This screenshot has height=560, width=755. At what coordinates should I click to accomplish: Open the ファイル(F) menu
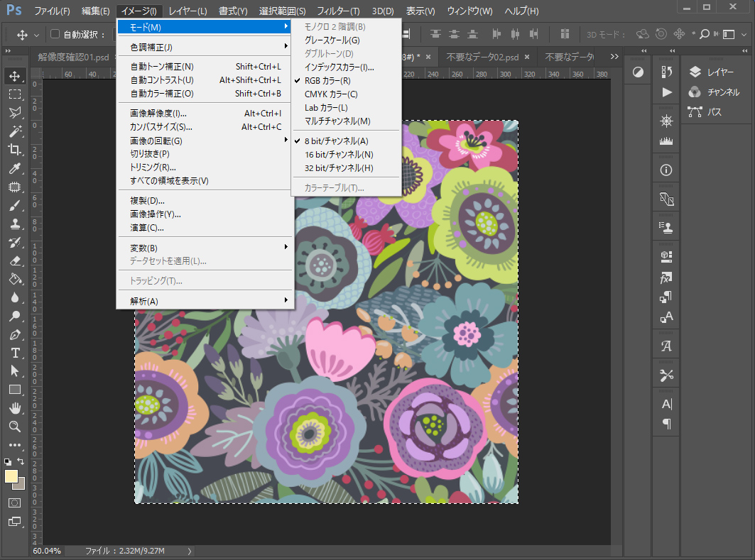click(52, 11)
